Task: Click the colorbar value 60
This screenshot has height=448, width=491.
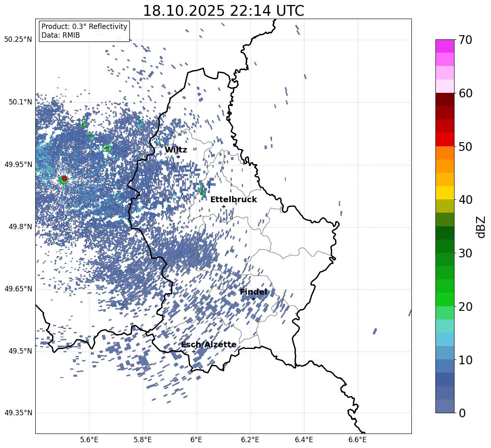Action: coord(465,93)
